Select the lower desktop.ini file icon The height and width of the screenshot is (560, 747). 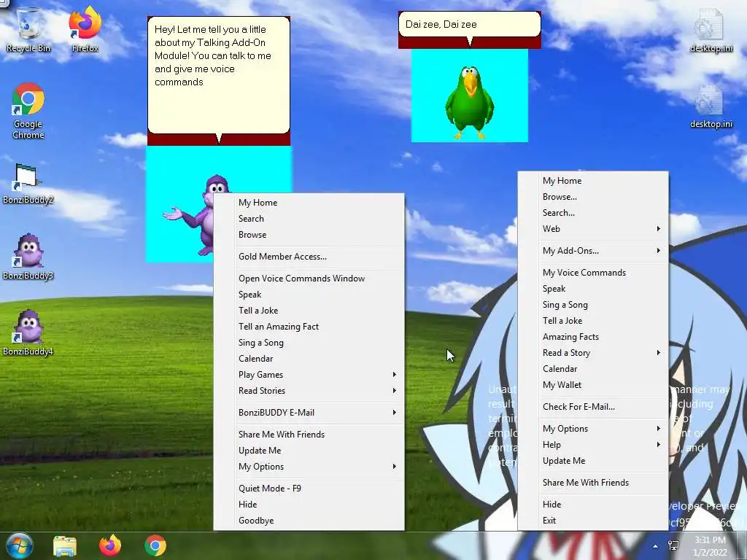(711, 106)
